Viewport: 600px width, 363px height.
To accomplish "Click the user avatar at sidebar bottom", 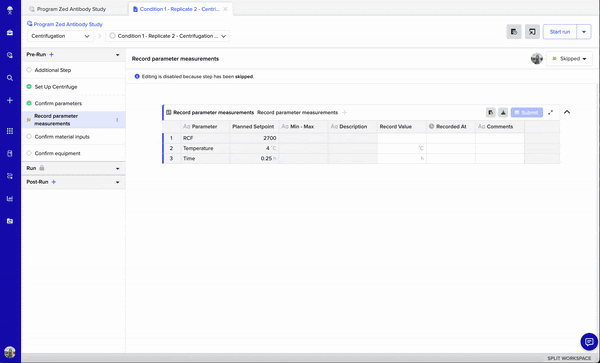I will click(x=10, y=352).
